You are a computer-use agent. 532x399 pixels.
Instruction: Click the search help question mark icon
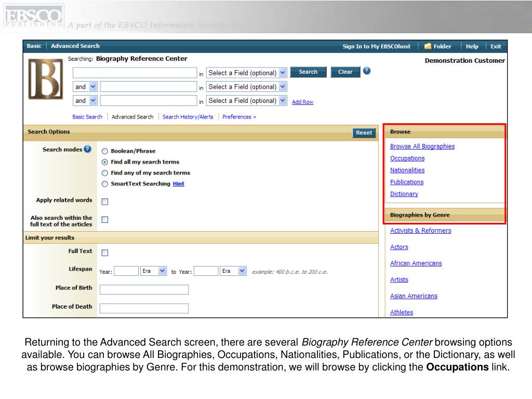pos(367,71)
